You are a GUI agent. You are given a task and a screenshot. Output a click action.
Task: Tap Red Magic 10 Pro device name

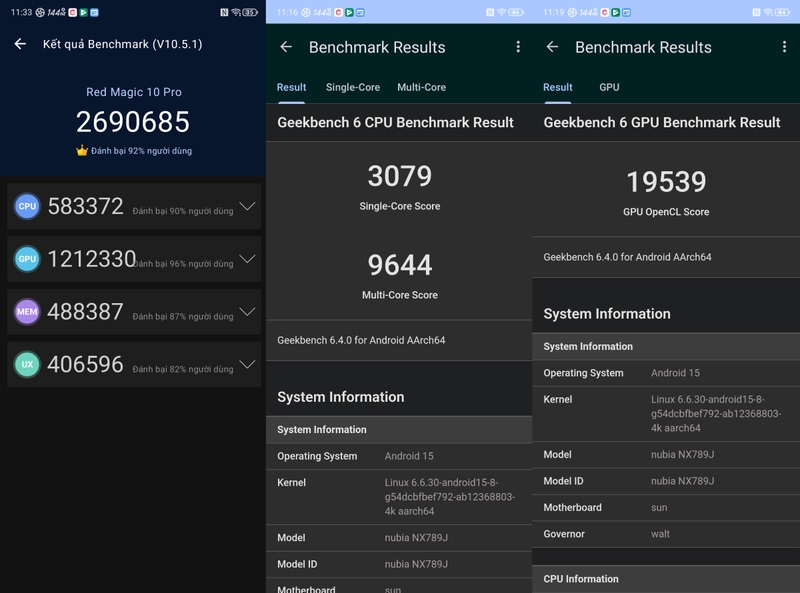click(x=134, y=92)
